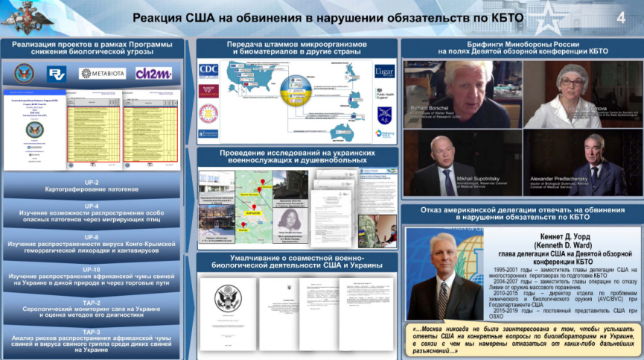The width and height of the screenshot is (644, 360).
Task: Click the Lugar Center logo
Action: pyautogui.click(x=384, y=72)
